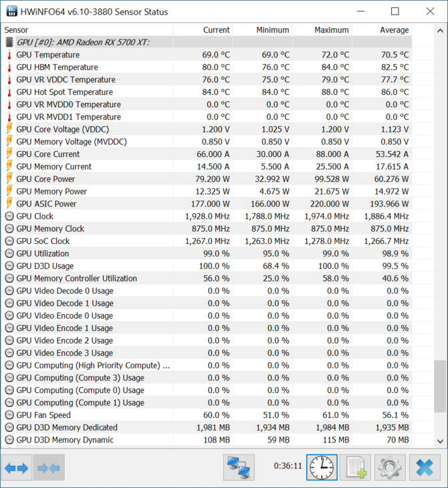The width and height of the screenshot is (448, 488).
Task: Select the GPU Video Decode 1 Usage row
Action: point(208,303)
